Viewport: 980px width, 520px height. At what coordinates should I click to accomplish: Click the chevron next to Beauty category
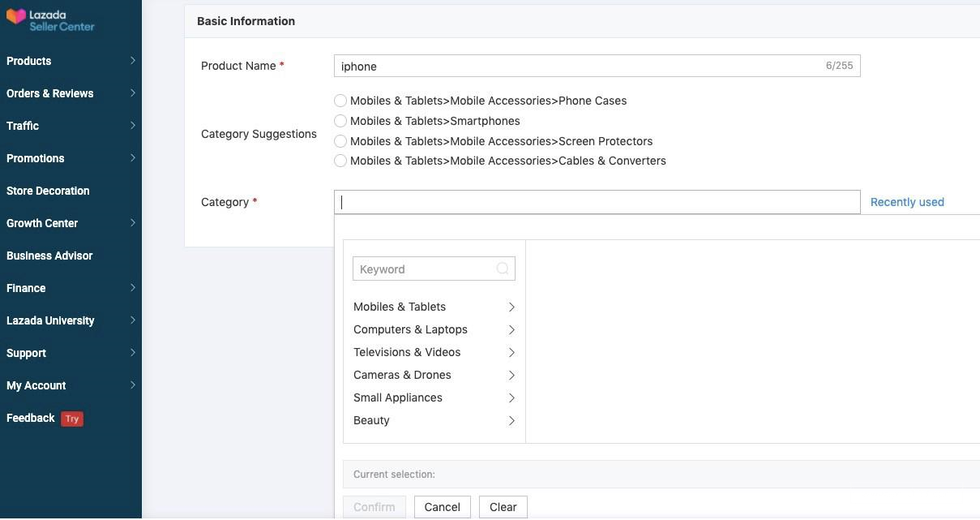point(511,420)
